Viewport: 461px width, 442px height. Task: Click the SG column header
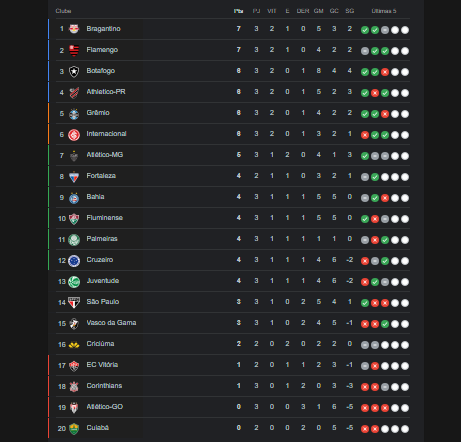pos(350,11)
